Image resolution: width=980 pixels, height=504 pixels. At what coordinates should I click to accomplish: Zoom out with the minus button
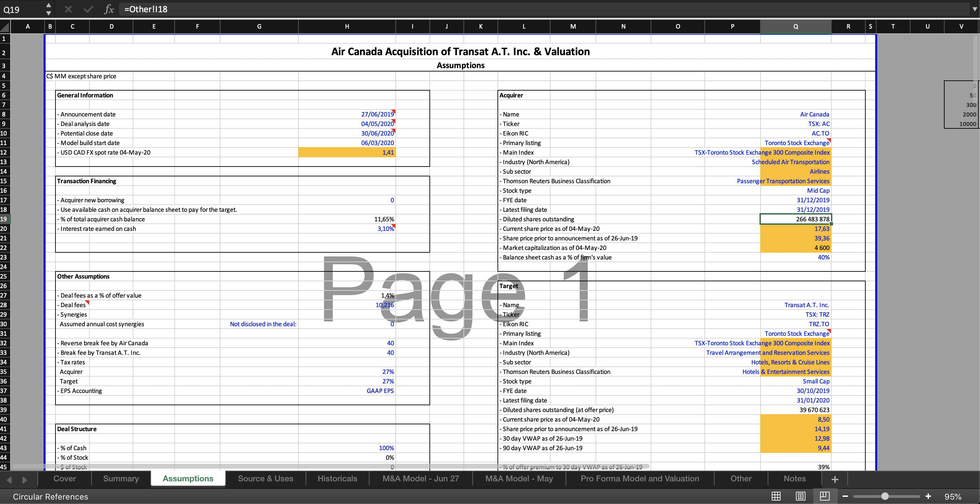point(845,496)
